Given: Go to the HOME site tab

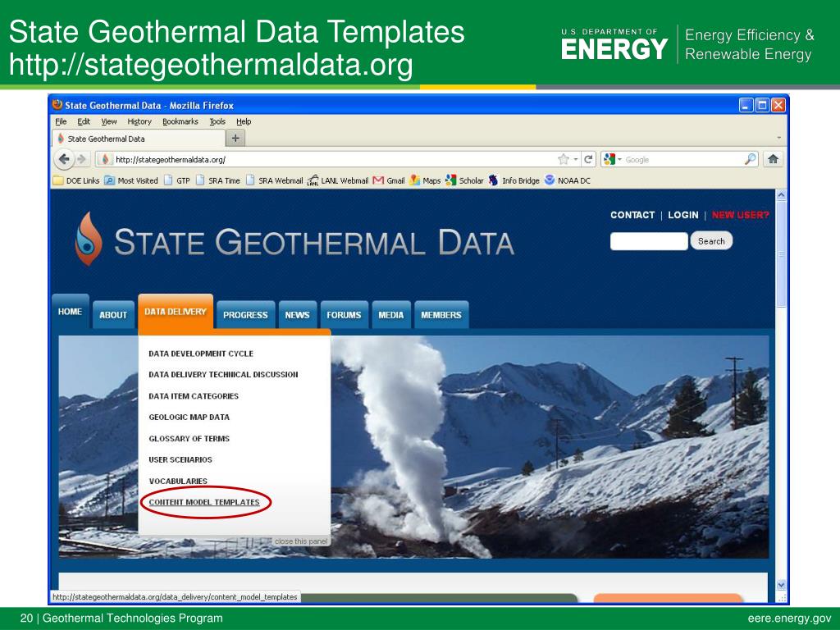Looking at the screenshot, I should [71, 311].
